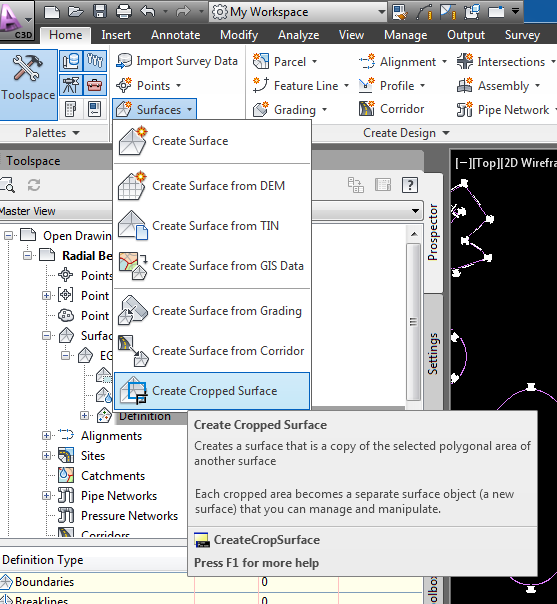Viewport: 557px width, 604px height.
Task: Expand the Sites tree node
Action: 46,456
